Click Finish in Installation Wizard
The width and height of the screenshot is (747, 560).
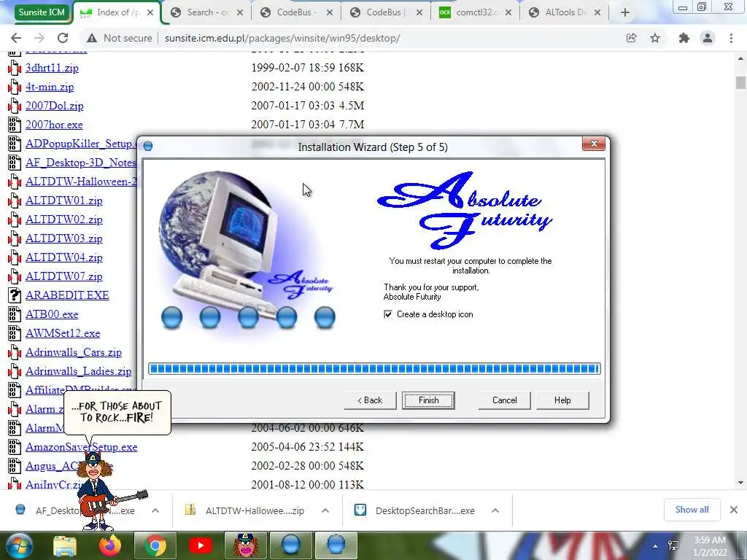(x=427, y=400)
